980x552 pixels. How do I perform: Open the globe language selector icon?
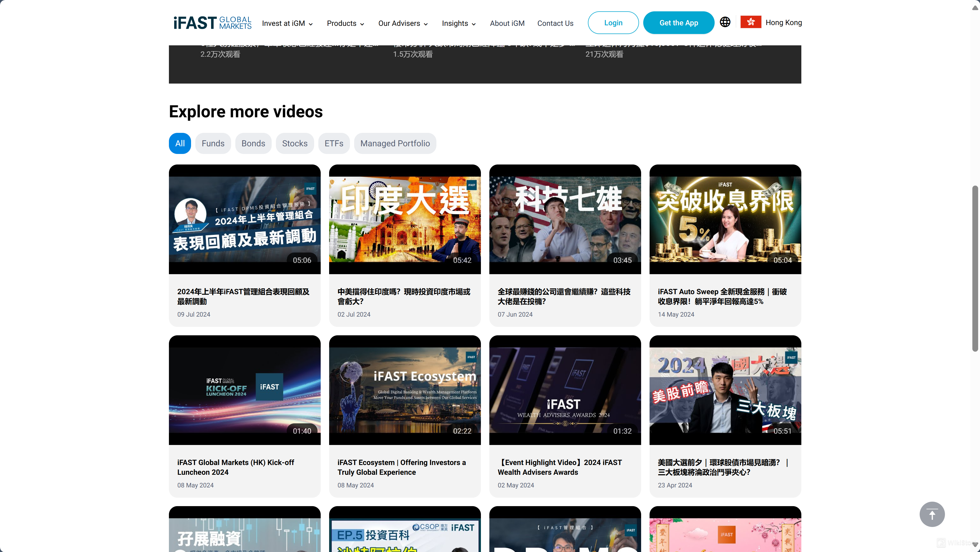(x=725, y=22)
